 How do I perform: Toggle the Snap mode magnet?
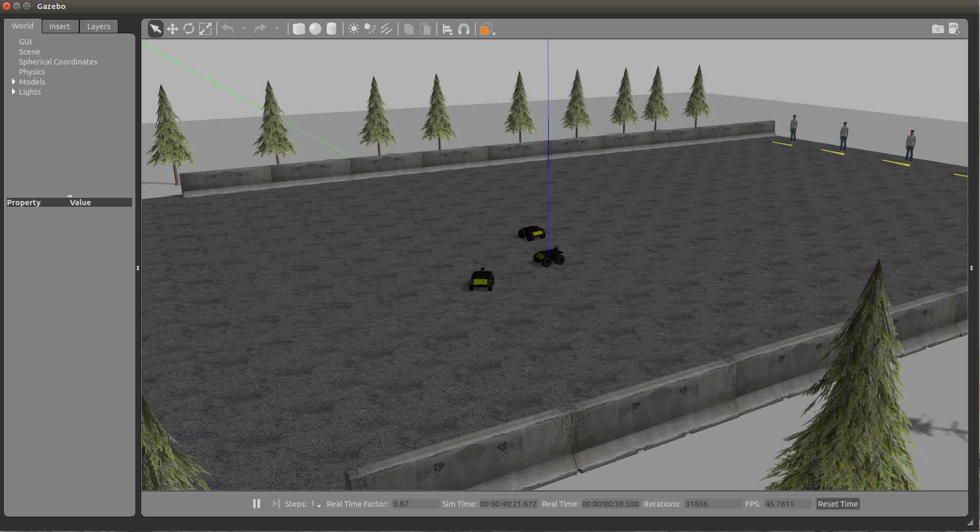coord(464,29)
